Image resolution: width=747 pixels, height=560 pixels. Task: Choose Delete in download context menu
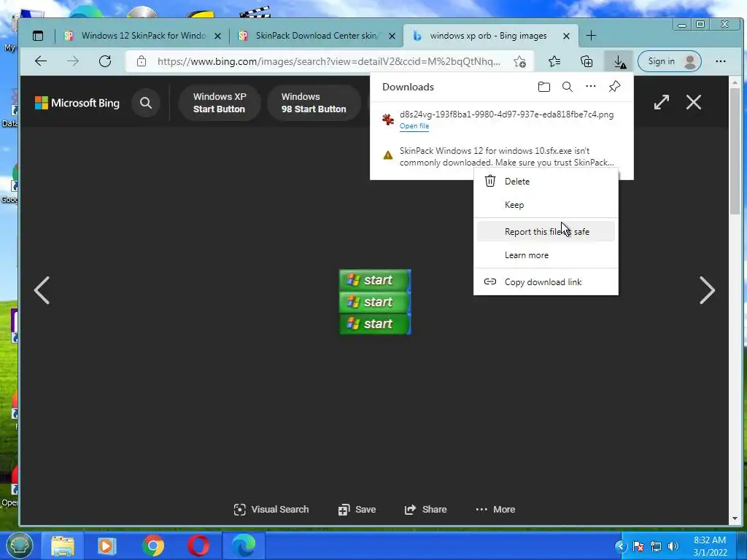(546, 182)
